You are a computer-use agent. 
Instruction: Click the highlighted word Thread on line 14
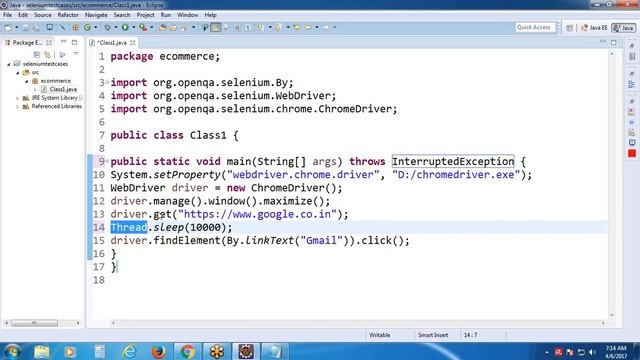click(129, 227)
